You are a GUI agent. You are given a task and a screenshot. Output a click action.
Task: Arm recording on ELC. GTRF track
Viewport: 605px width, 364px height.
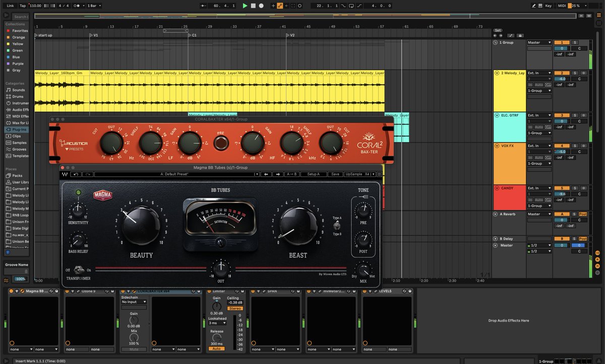[x=583, y=115]
